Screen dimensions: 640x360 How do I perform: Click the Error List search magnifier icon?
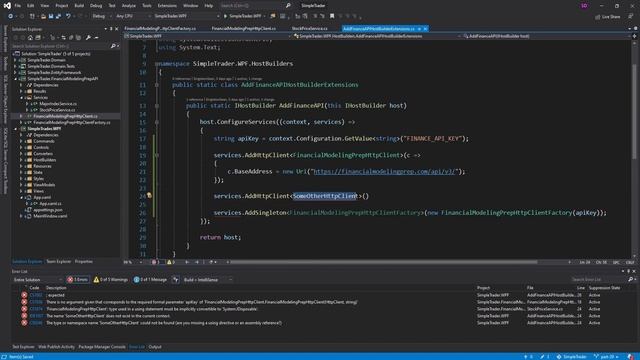coord(630,280)
